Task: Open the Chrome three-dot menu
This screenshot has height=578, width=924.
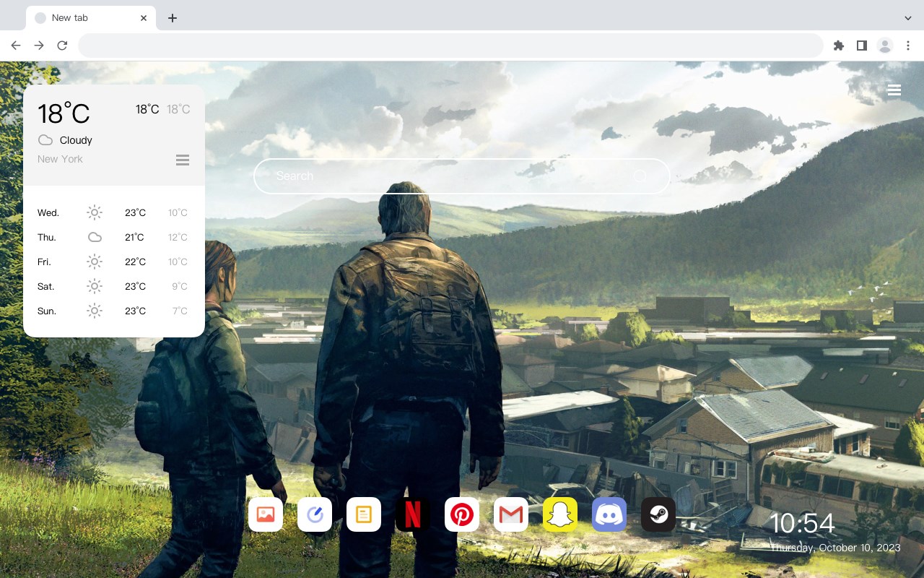Action: click(x=908, y=46)
